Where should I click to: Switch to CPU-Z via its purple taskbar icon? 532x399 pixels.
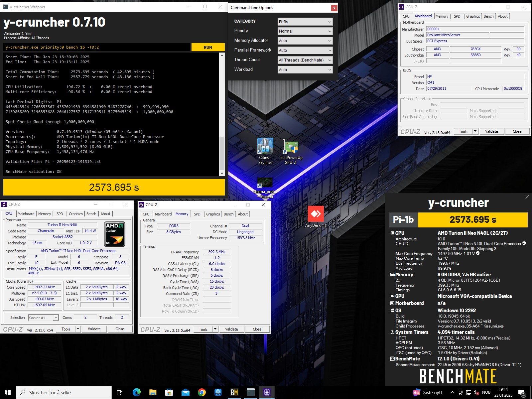coord(267,392)
